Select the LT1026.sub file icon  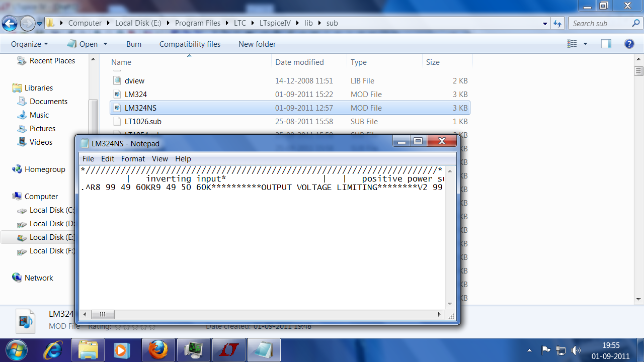(117, 121)
